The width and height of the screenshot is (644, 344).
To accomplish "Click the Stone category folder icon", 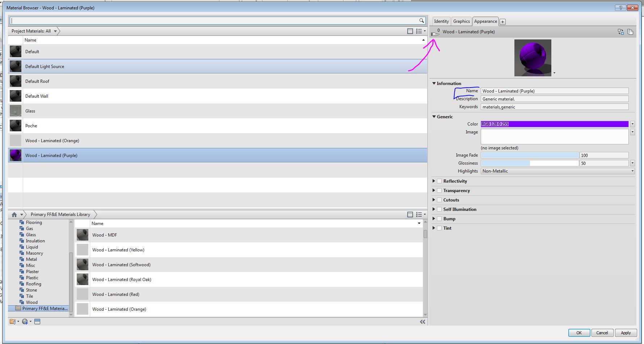I will click(22, 290).
